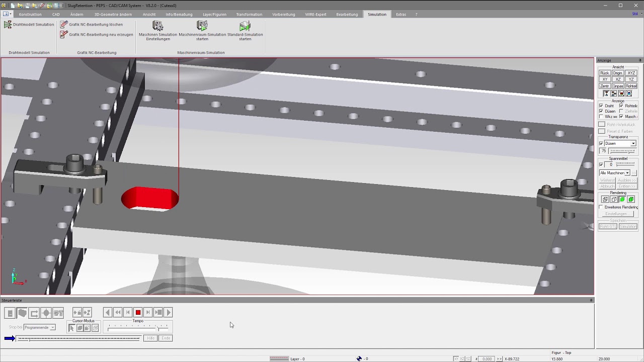Viewport: 644px width, 362px height.
Task: Click the fast rewind button
Action: tap(118, 313)
